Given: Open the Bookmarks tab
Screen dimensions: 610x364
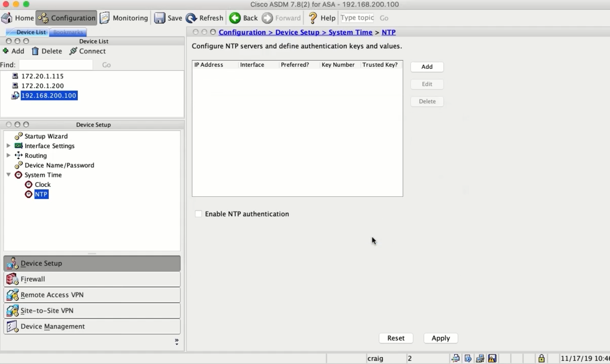Looking at the screenshot, I should point(68,32).
